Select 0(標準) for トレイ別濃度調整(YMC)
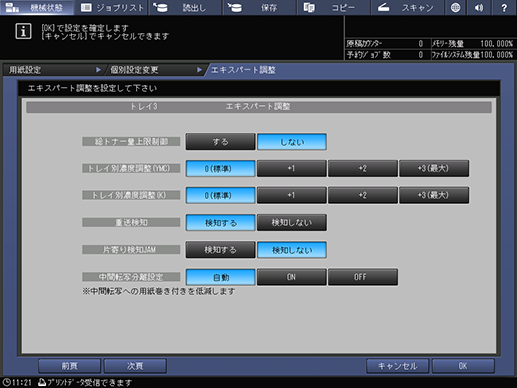This screenshot has width=517, height=388. [220, 168]
